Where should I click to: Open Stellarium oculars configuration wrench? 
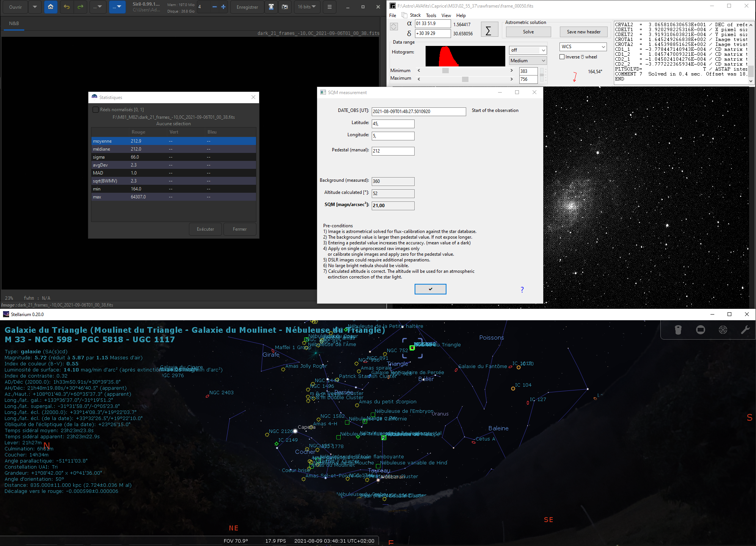(745, 330)
